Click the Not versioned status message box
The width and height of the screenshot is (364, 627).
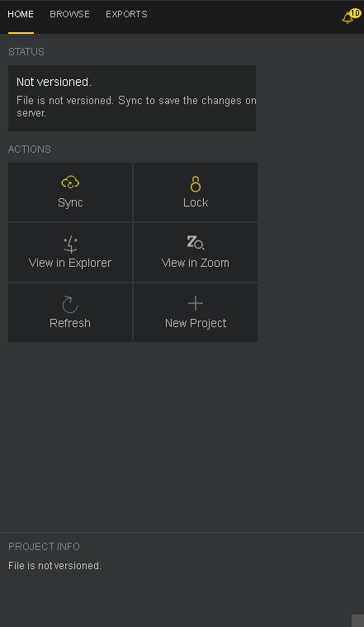(x=132, y=98)
